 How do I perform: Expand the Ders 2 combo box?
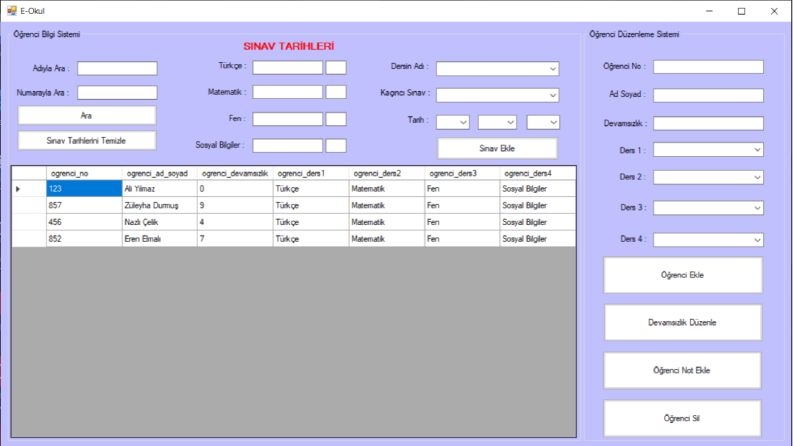[708, 177]
